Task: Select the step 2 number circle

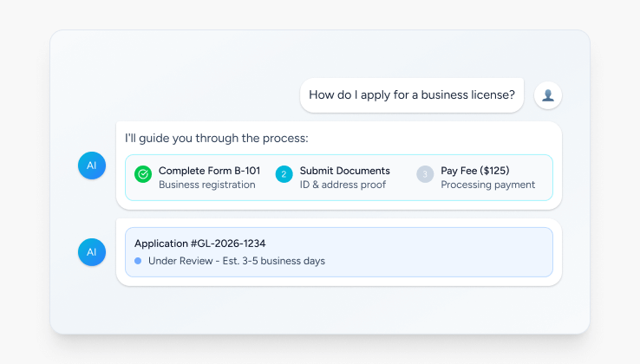Action: tap(284, 174)
